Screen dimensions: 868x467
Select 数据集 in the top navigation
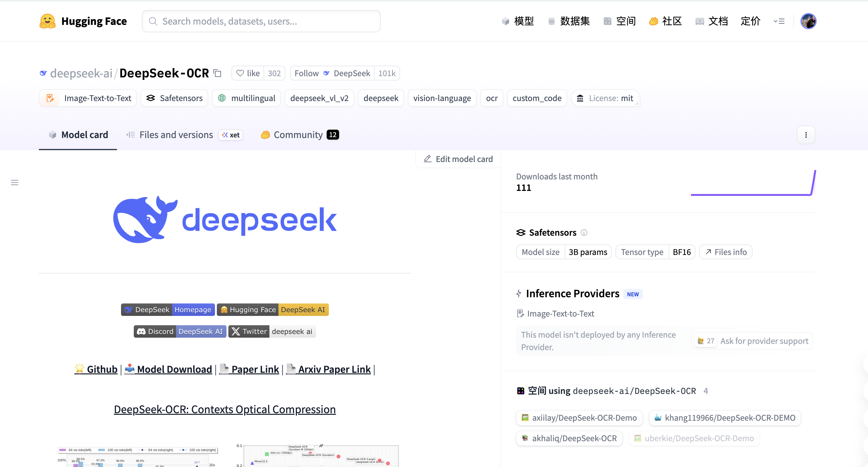[575, 21]
